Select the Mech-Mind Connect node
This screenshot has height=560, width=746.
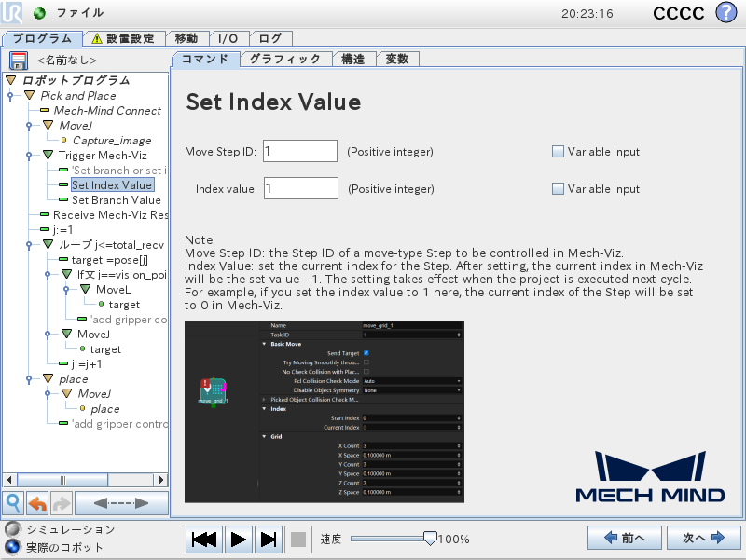(107, 110)
